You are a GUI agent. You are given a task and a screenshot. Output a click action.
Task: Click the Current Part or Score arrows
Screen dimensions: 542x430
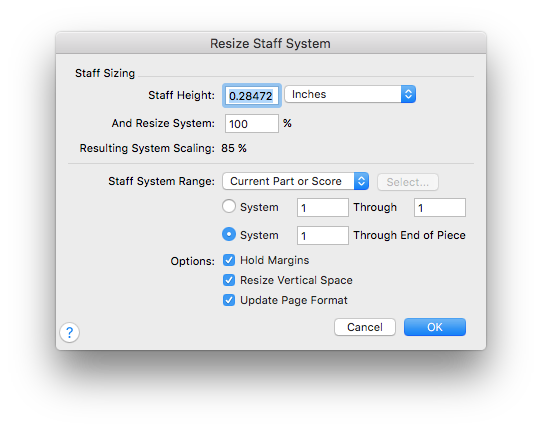pyautogui.click(x=361, y=181)
